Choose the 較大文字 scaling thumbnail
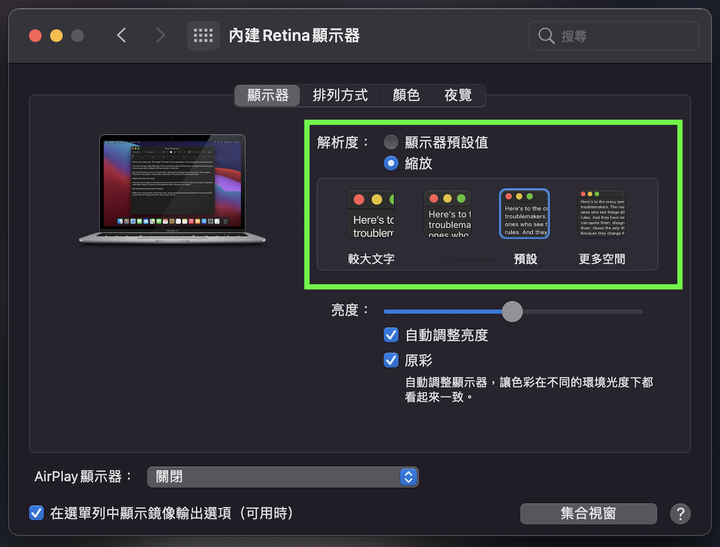The image size is (720, 547). pyautogui.click(x=371, y=214)
